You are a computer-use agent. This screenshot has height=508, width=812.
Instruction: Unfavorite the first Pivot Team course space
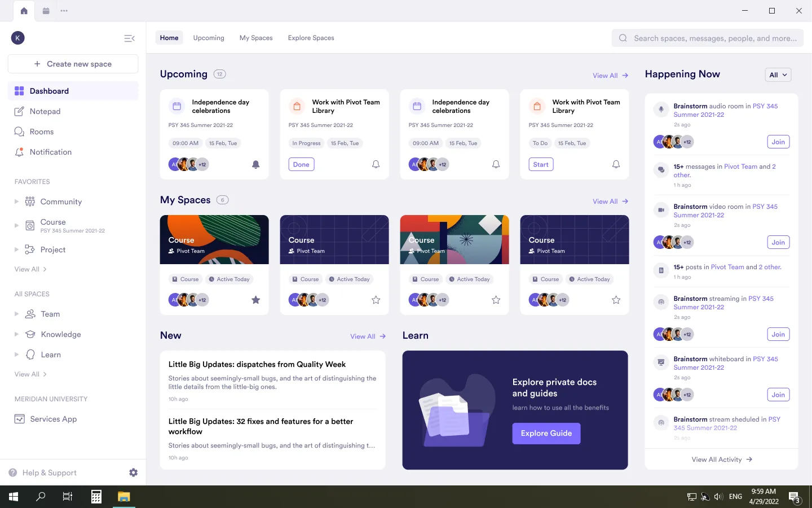tap(255, 300)
